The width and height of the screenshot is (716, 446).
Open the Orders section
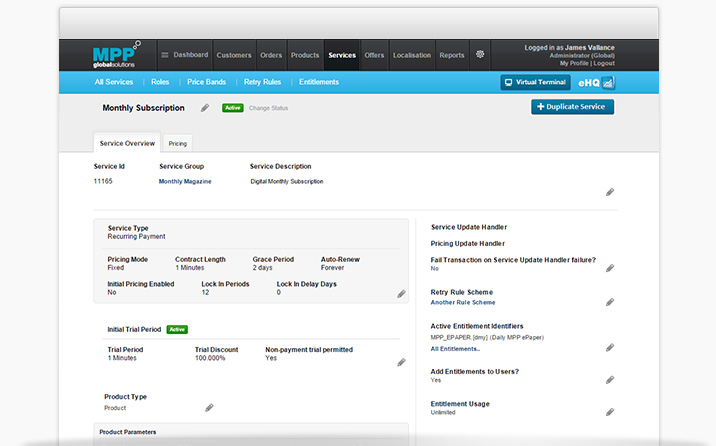pyautogui.click(x=271, y=55)
